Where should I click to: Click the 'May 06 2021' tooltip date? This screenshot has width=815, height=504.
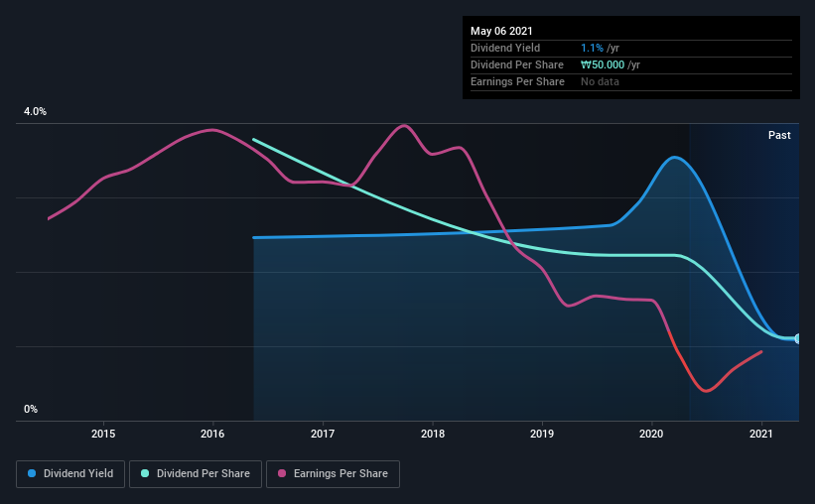click(501, 31)
